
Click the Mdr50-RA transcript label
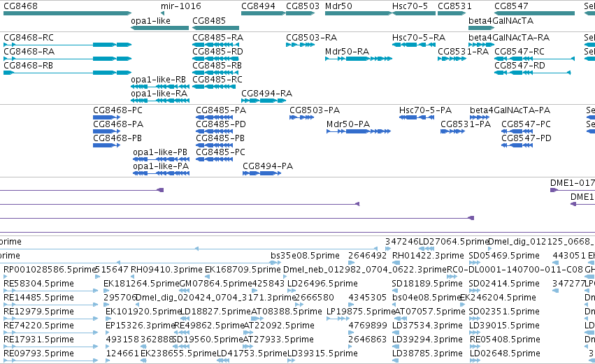tap(347, 52)
